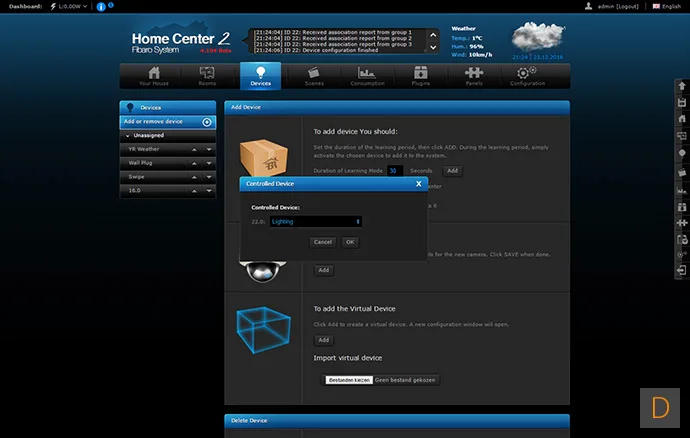
Task: Move Swipe up
Action: click(x=195, y=177)
